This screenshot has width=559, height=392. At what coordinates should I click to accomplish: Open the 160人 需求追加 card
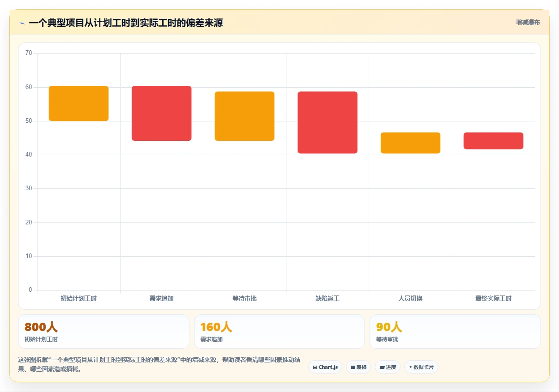point(279,332)
